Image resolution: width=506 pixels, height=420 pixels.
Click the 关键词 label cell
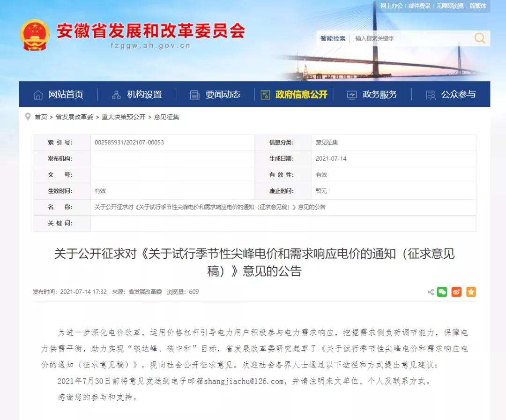point(62,223)
